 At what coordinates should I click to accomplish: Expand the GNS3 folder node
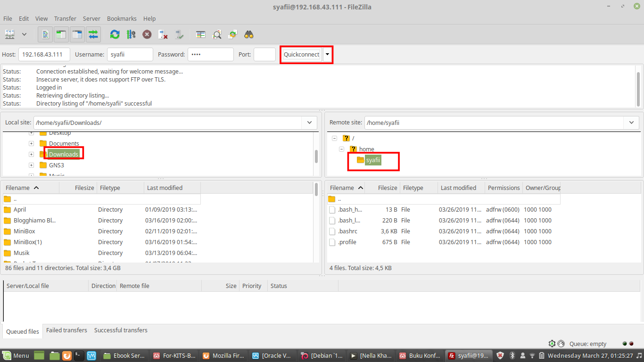(x=31, y=165)
